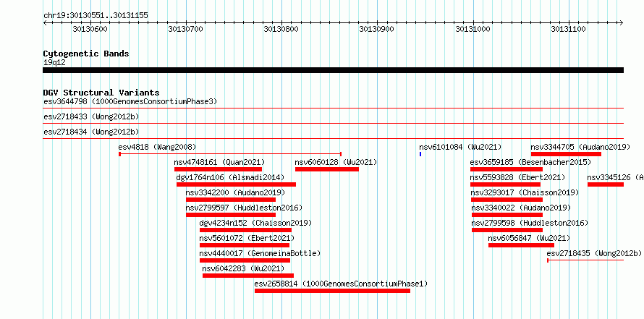Click the red bar under nsv6060128
The image size is (644, 319).
[327, 169]
